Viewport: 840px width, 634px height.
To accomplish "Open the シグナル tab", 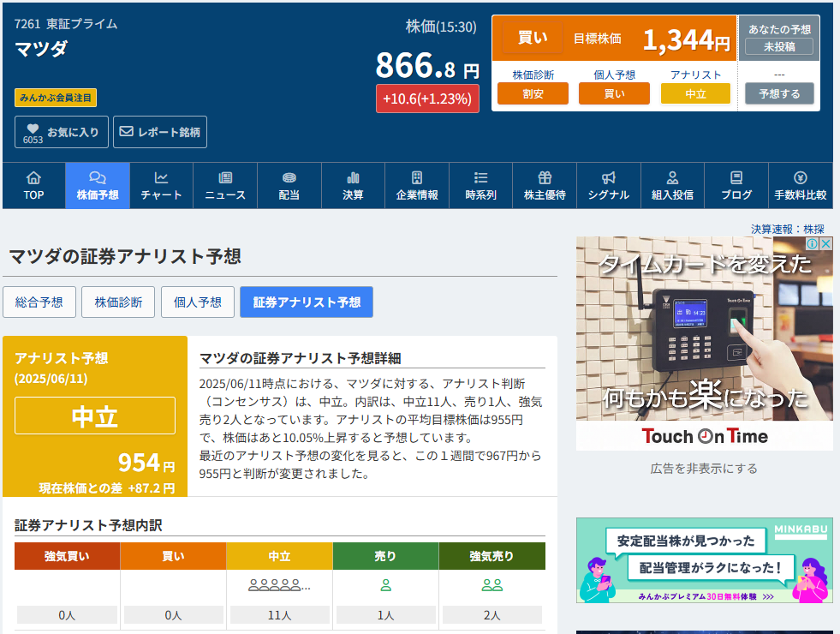I will (x=609, y=185).
